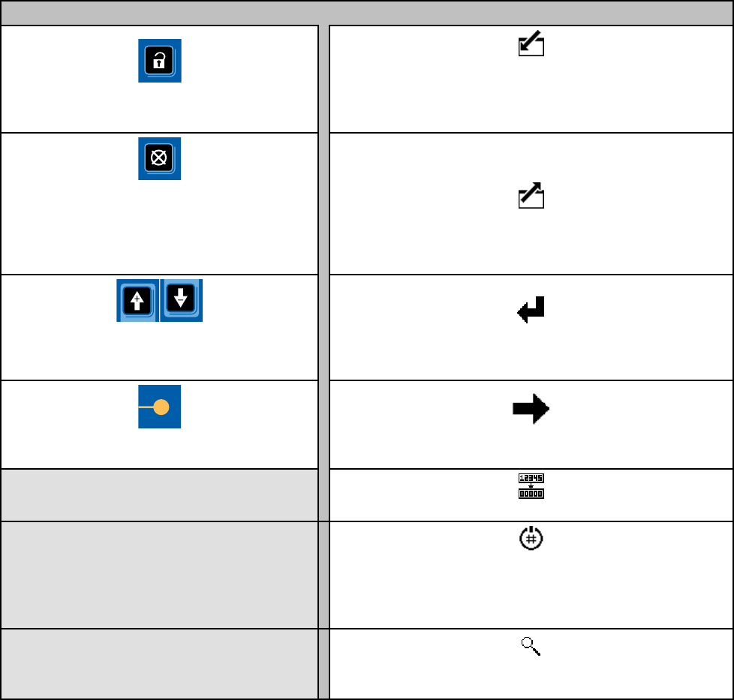Click the gray header bar at top
The height and width of the screenshot is (700, 734).
pyautogui.click(x=367, y=13)
